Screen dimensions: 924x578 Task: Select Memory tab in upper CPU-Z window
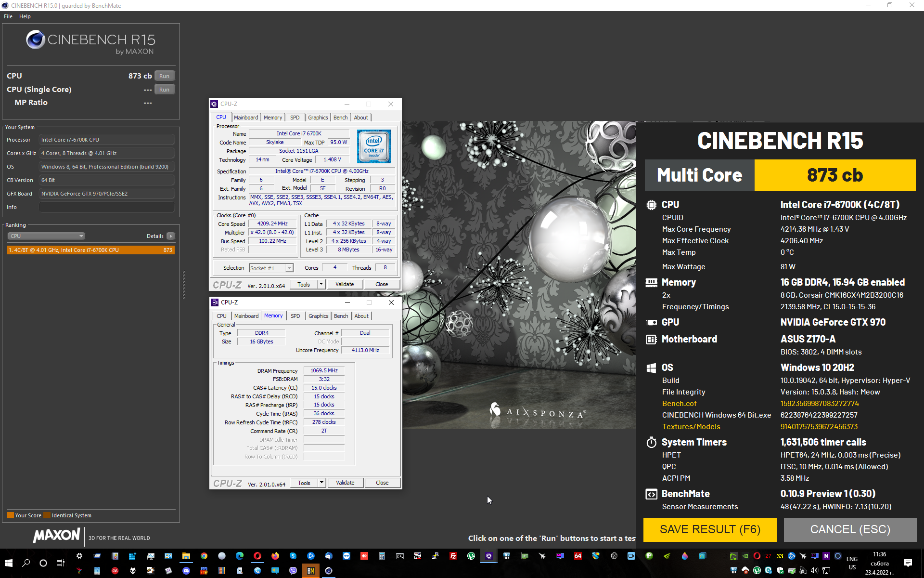click(x=273, y=118)
